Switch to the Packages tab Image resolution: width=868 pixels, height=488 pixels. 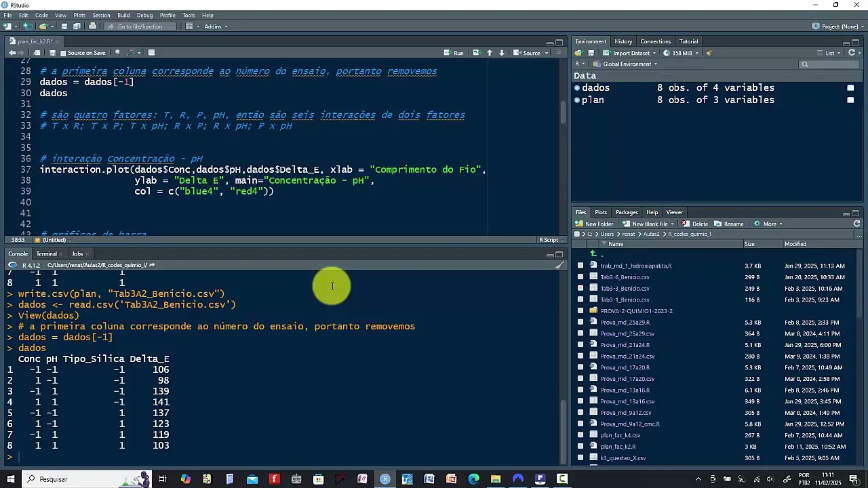click(626, 212)
